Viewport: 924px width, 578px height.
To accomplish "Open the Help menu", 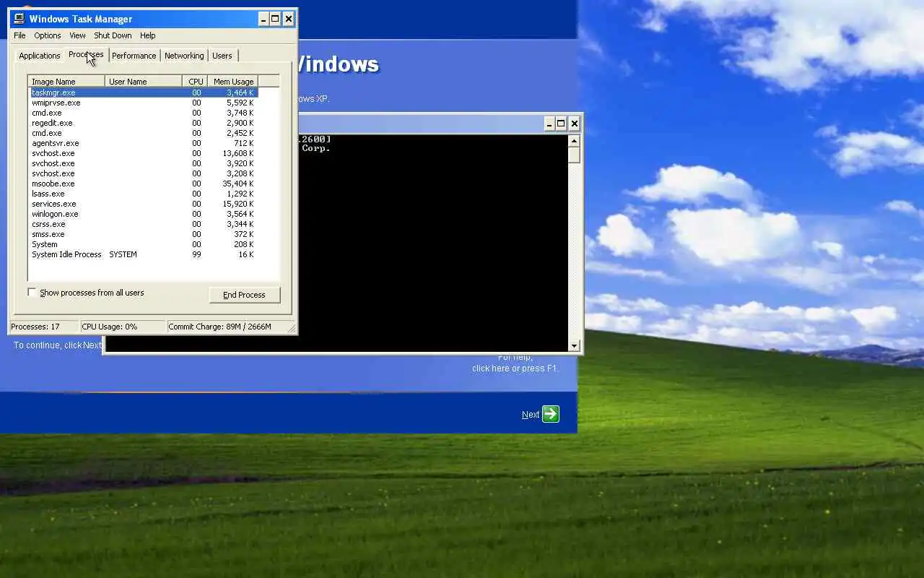I will pyautogui.click(x=147, y=35).
